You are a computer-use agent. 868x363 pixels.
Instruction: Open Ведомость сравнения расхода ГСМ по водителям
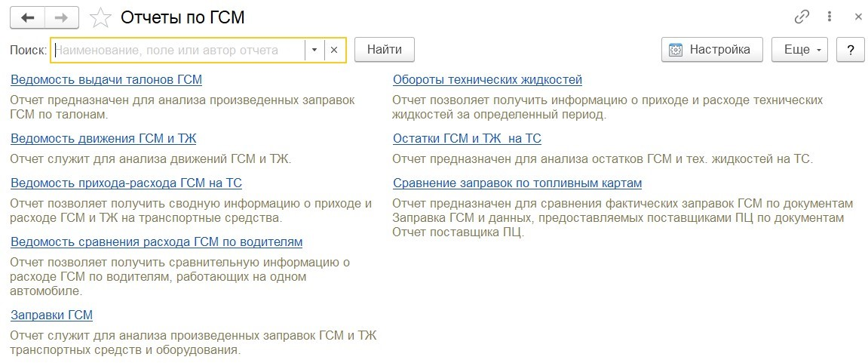157,242
